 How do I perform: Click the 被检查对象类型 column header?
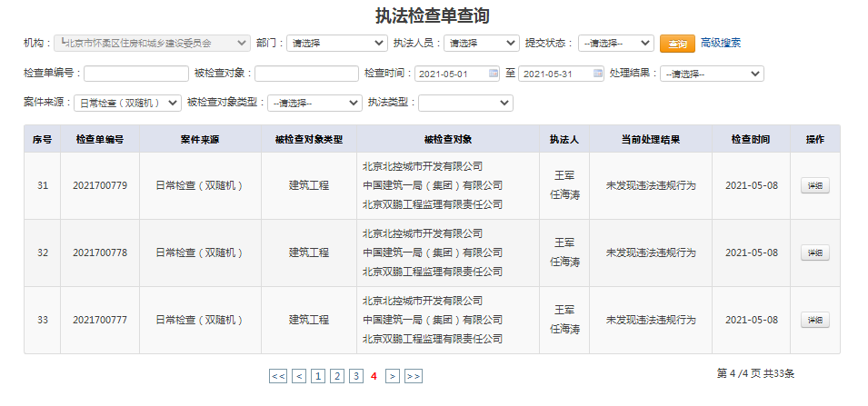309,139
